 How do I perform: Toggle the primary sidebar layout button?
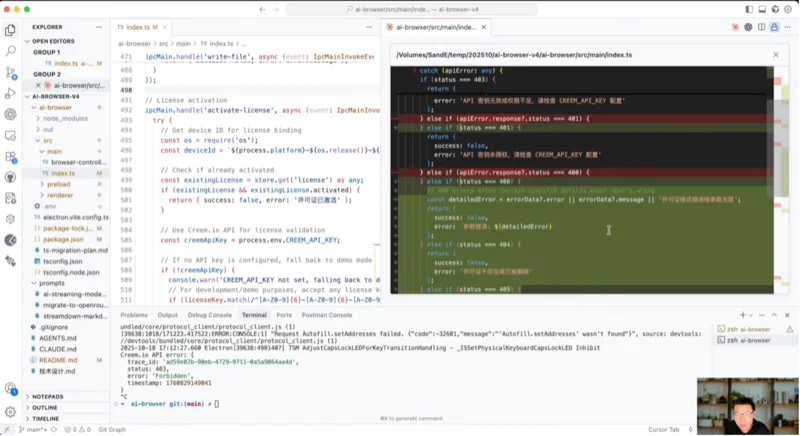point(748,9)
